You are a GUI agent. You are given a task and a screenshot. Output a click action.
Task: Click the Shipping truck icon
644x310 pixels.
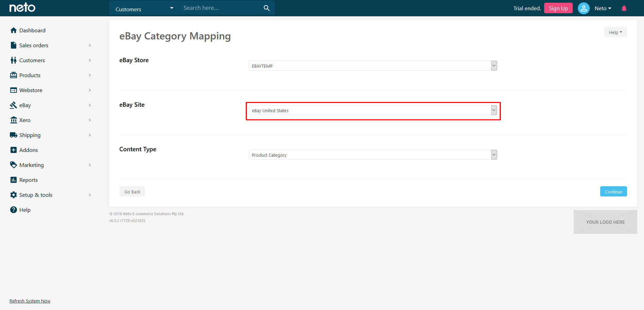click(14, 135)
